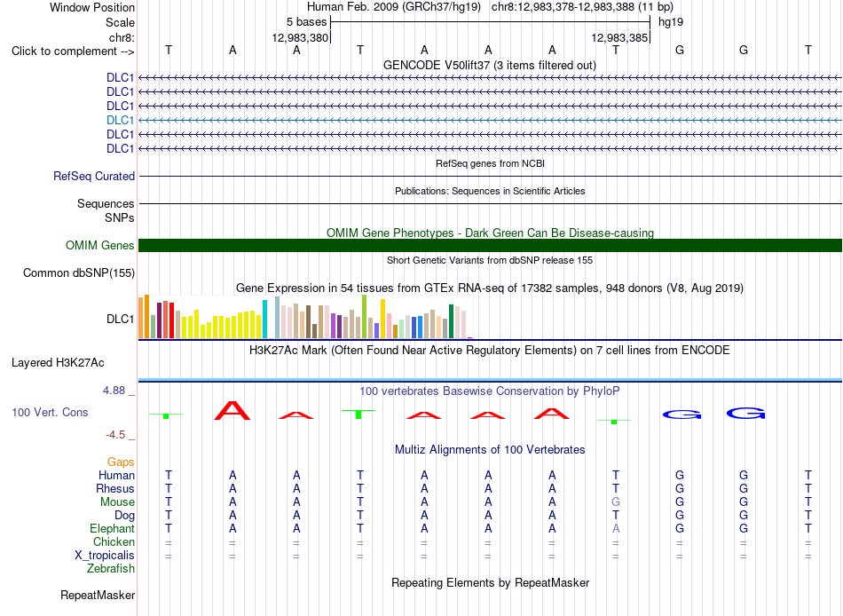The height and width of the screenshot is (616, 843).
Task: Click the gray mismatched G in the Mouse row
Action: click(616, 502)
